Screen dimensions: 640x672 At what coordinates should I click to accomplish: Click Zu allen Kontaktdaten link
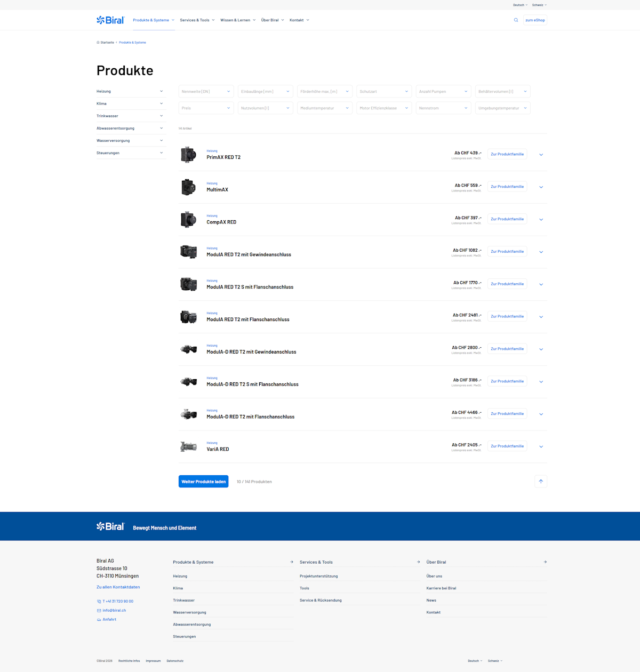(118, 587)
